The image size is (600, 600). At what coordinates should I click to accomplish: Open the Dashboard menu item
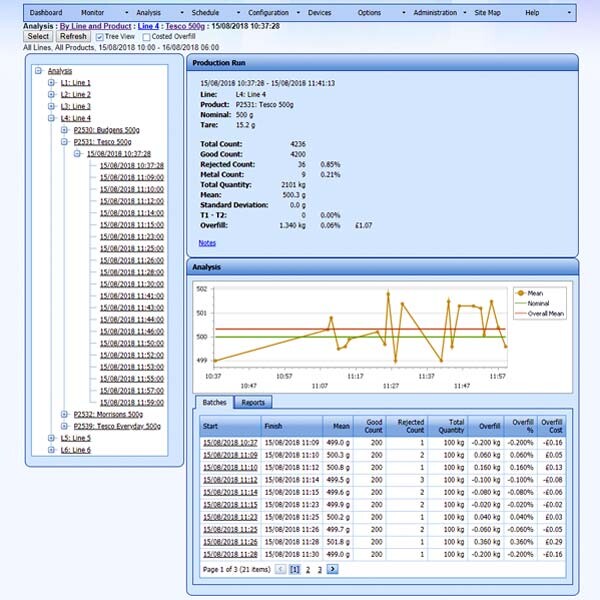coord(46,12)
